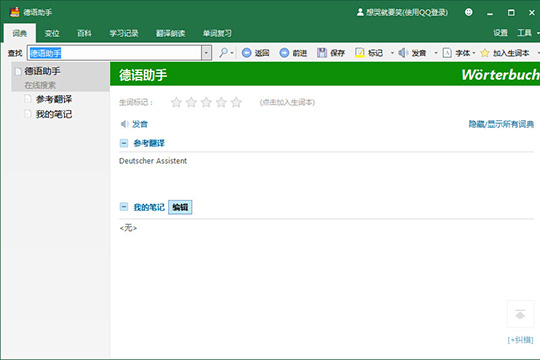
Task: Click the search magnifier icon
Action: (x=224, y=53)
